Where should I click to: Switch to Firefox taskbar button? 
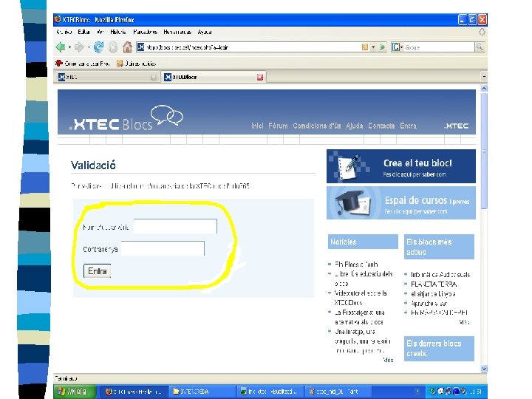(x=134, y=392)
